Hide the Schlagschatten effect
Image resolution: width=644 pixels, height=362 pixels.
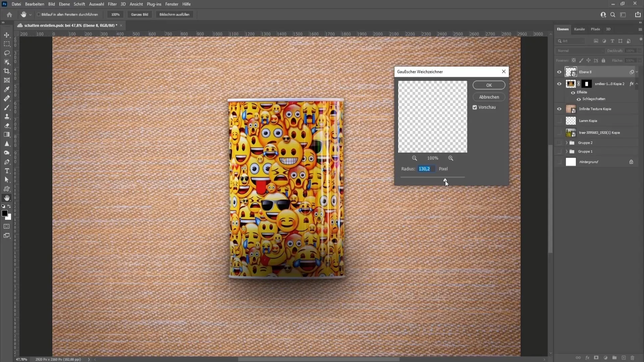pyautogui.click(x=579, y=99)
